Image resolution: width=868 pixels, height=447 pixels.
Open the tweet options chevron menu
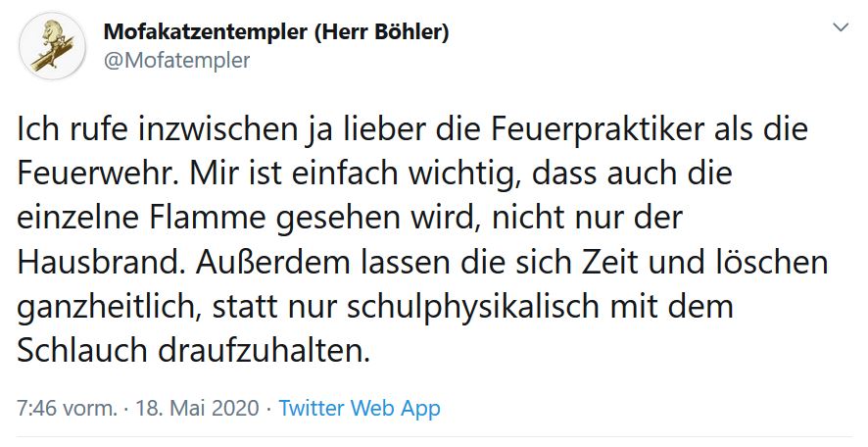[840, 28]
